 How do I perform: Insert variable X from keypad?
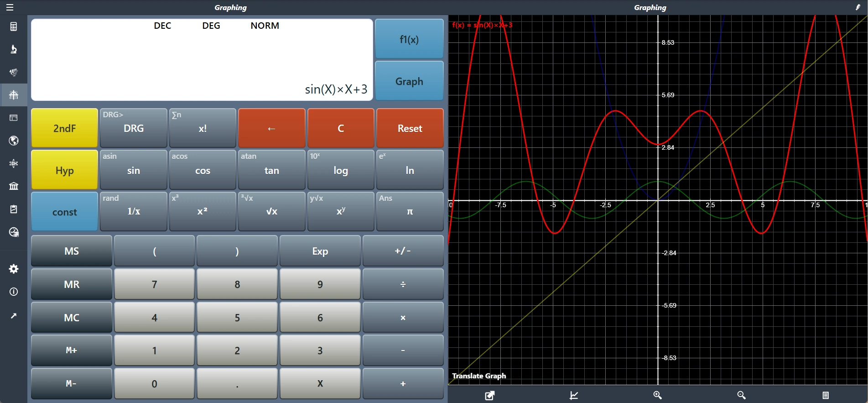(320, 383)
